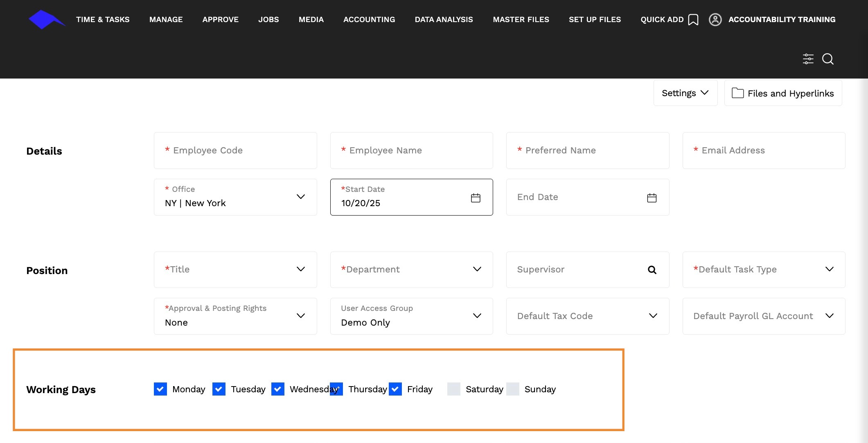
Task: Click the Supervisor search magnifier icon
Action: pos(652,270)
